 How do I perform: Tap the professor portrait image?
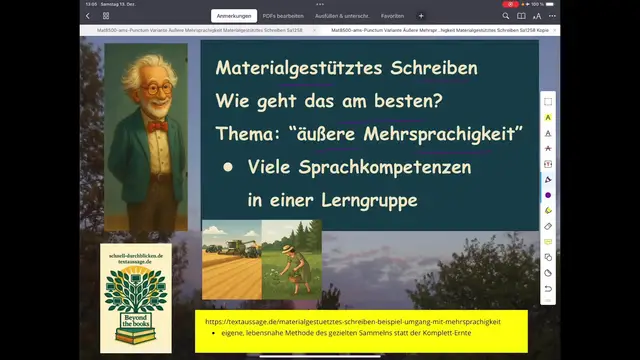(146, 138)
